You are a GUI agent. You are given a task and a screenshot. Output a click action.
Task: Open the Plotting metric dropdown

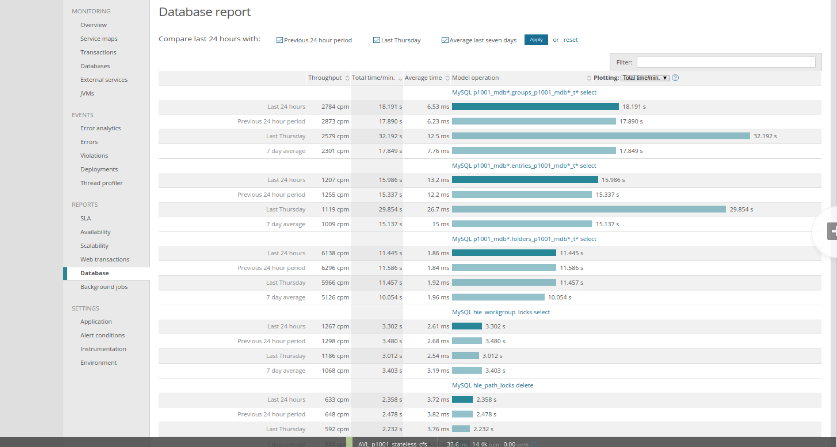pos(645,77)
